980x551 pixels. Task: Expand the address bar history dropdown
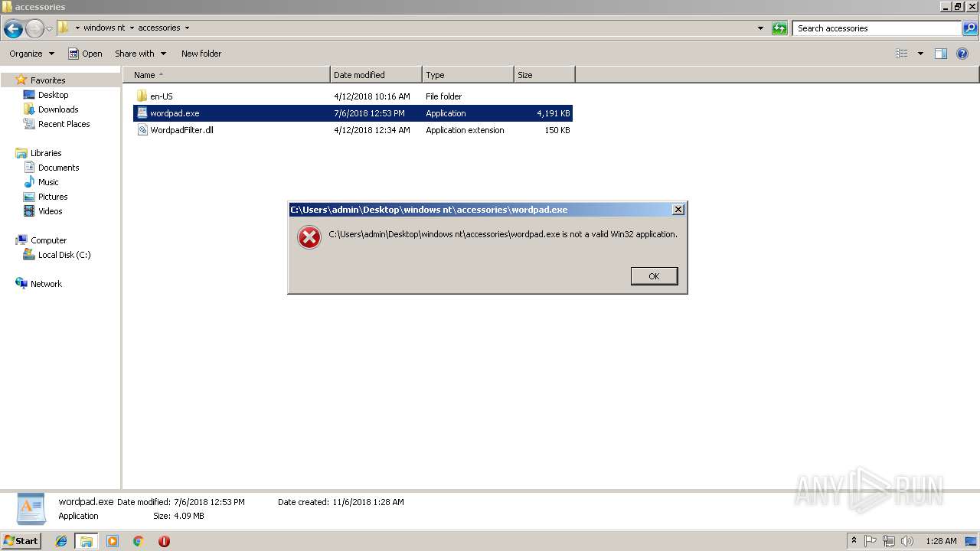tap(760, 28)
